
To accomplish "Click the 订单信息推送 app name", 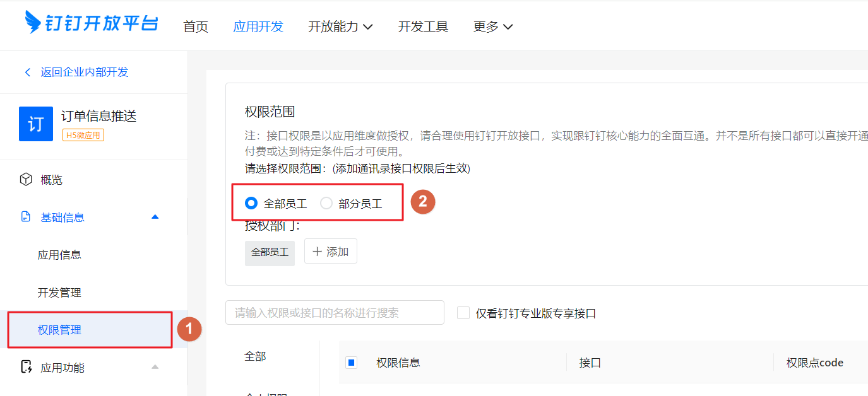I will [x=98, y=116].
